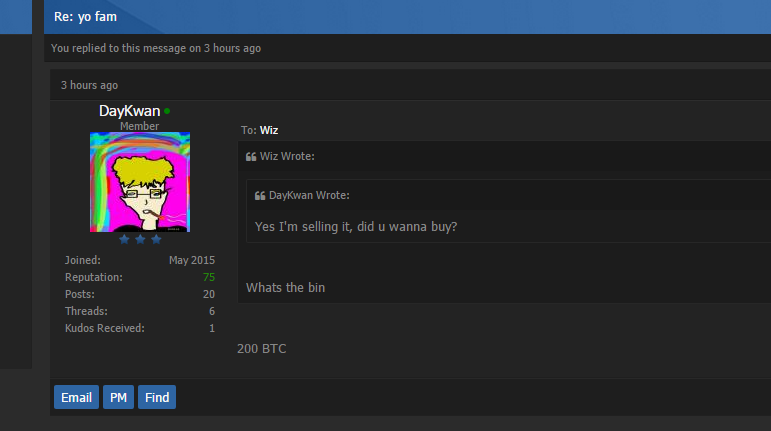Click the Re: yo fam title bar

pos(407,17)
